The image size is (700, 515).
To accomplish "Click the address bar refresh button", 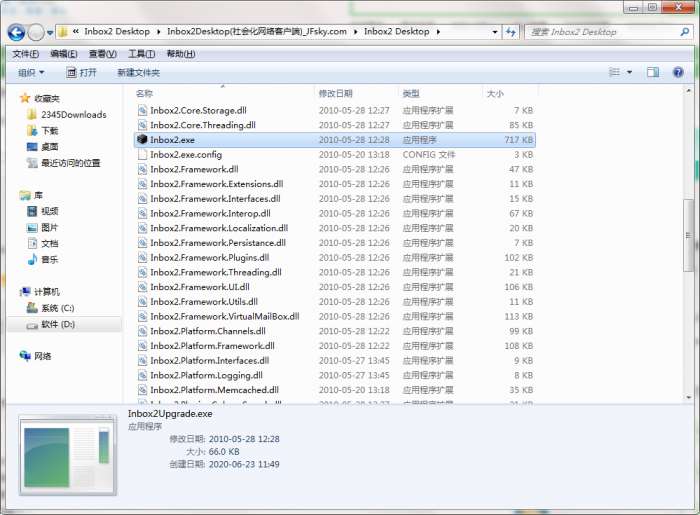I will 511,32.
